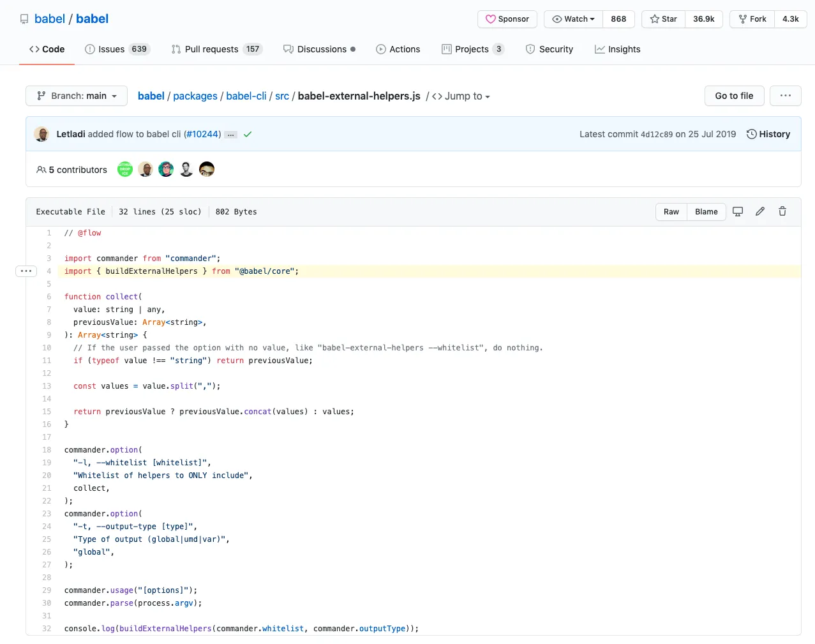Click second contributor avatar
Viewport: 815px width, 644px height.
(146, 169)
